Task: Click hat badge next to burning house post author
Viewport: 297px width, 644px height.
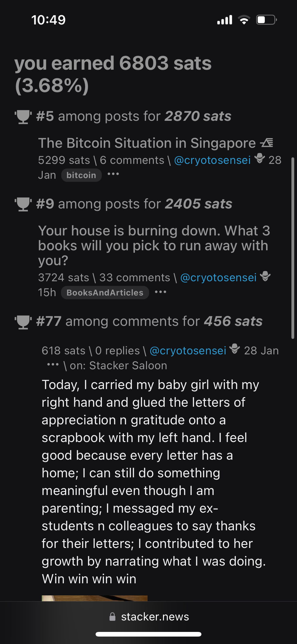Action: tap(265, 276)
